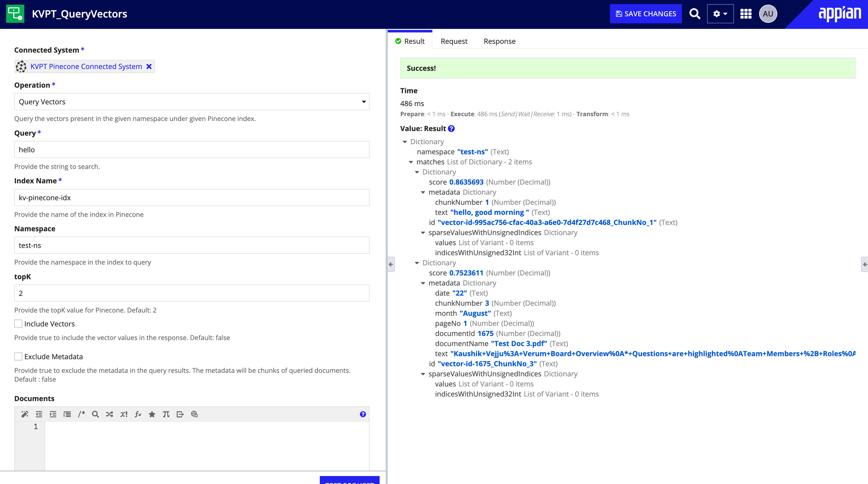The height and width of the screenshot is (484, 868).
Task: Click the indent icon in the Documents editor
Action: [x=53, y=414]
